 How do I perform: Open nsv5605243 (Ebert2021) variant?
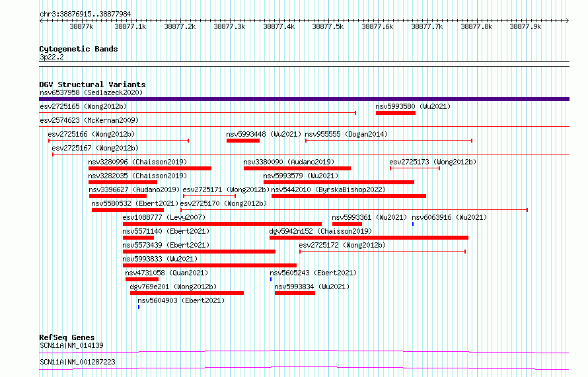[x=313, y=273]
